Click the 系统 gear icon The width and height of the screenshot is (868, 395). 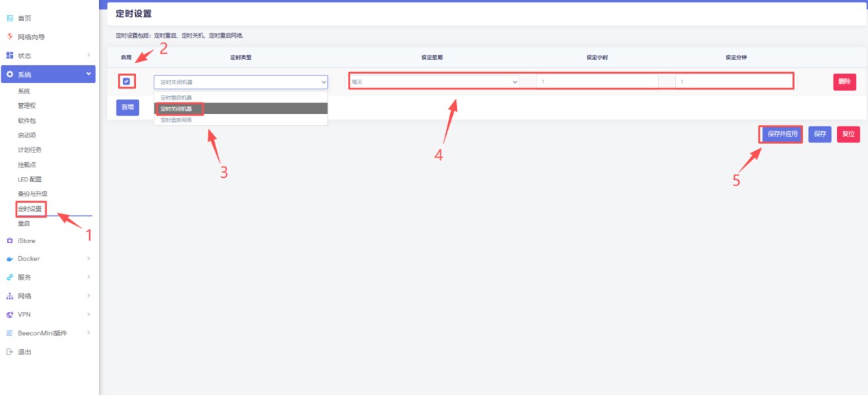click(x=10, y=74)
